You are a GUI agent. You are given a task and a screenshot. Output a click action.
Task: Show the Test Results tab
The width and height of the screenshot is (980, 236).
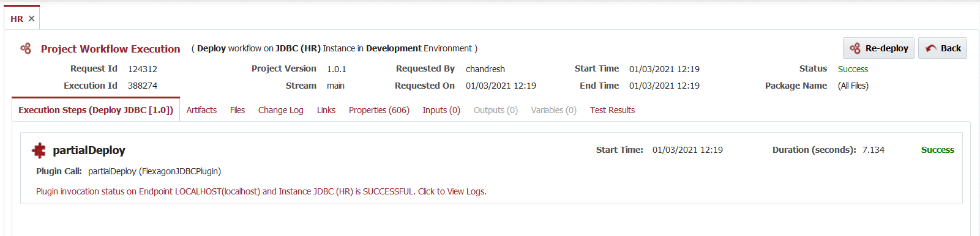(x=612, y=110)
